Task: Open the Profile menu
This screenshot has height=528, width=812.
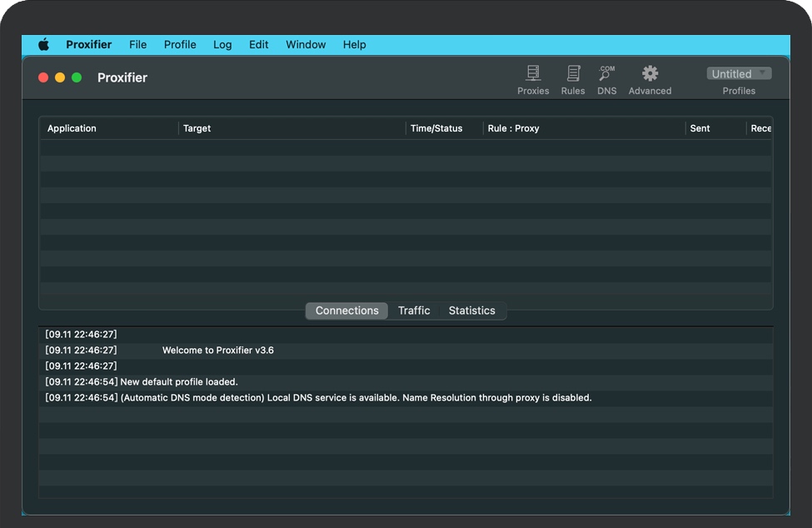Action: pyautogui.click(x=180, y=45)
